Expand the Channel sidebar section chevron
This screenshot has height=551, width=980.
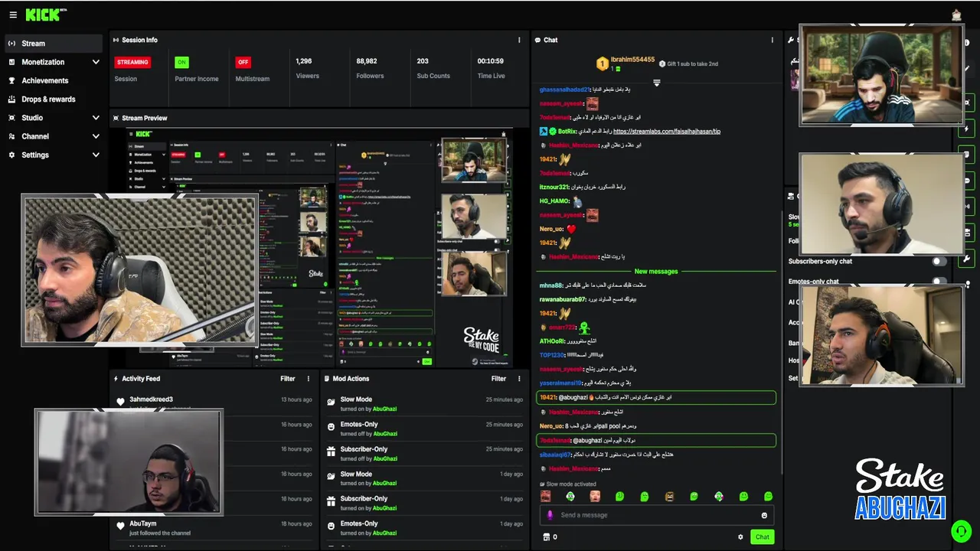(x=96, y=136)
